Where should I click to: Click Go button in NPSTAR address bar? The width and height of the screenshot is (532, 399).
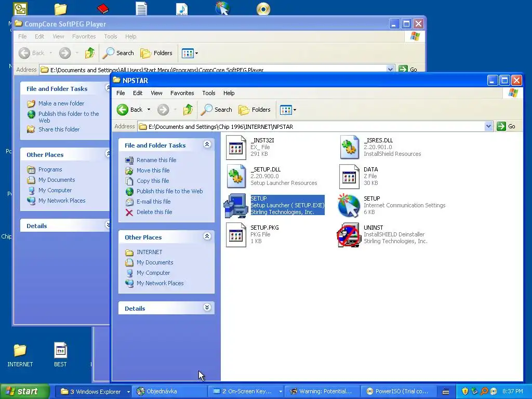pos(506,127)
